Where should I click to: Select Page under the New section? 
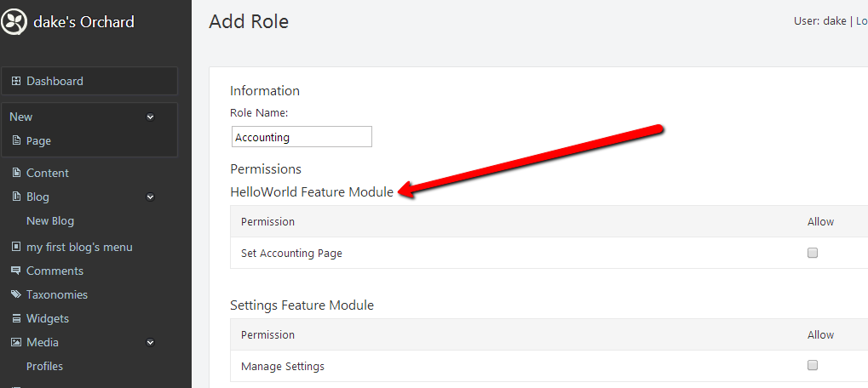point(38,141)
